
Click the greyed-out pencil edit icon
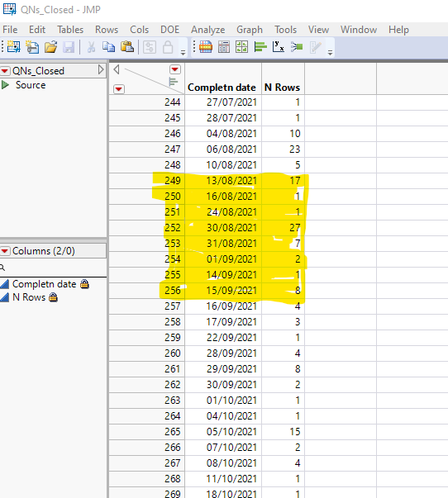[316, 47]
